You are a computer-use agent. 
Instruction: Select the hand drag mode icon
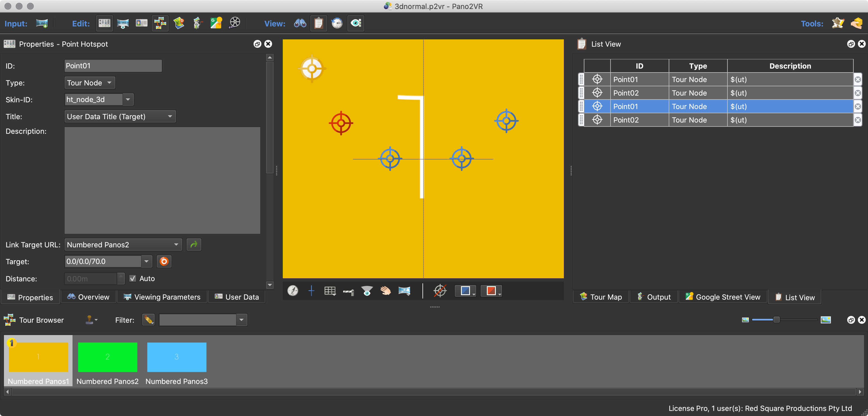(385, 290)
